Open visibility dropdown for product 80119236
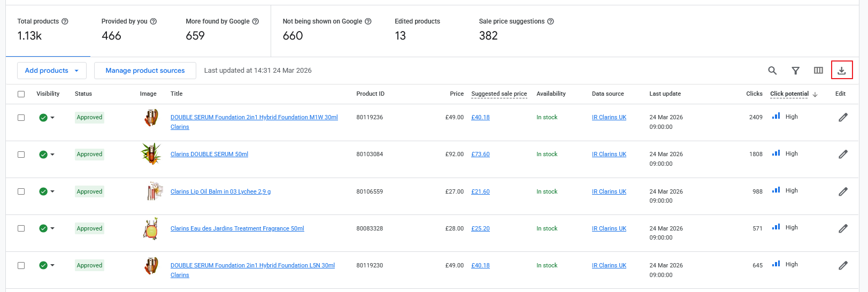 pos(52,118)
